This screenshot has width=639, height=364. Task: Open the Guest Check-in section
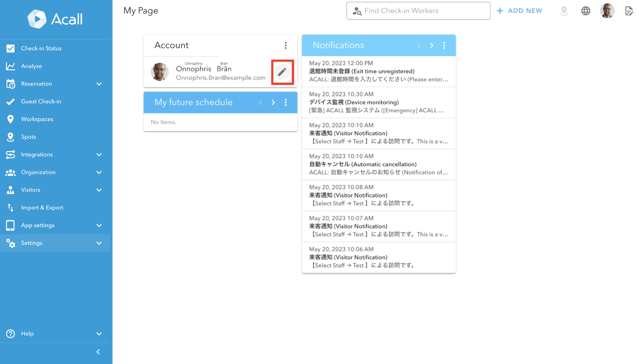(x=41, y=101)
